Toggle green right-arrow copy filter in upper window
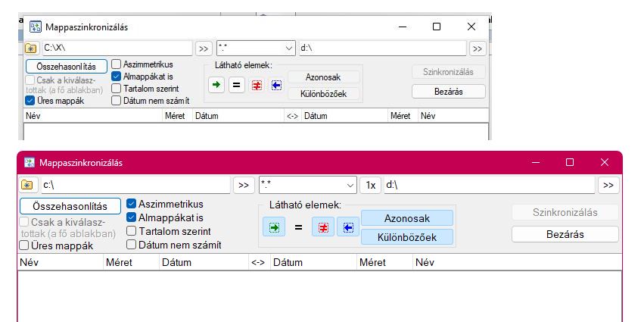This screenshot has width=644, height=322. point(216,85)
